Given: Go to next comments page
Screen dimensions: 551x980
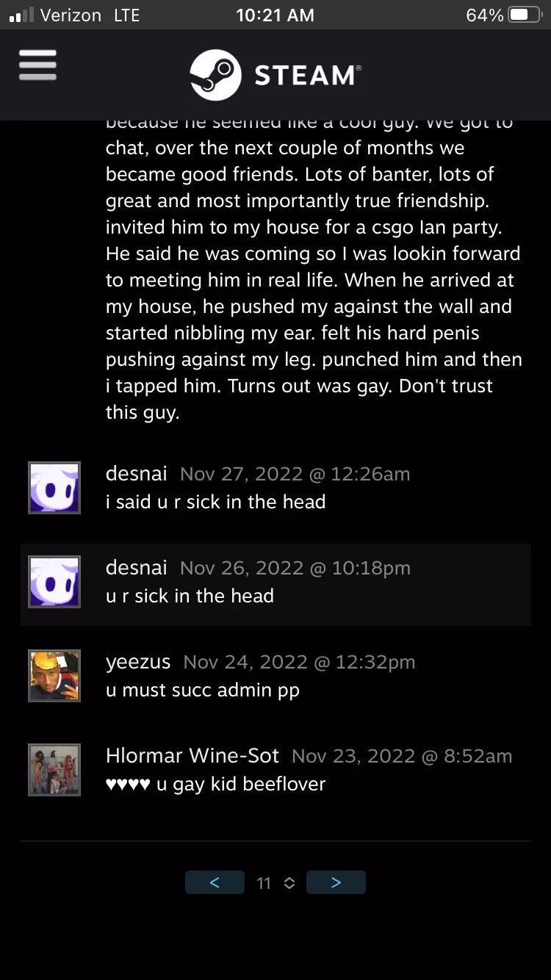Looking at the screenshot, I should point(336,882).
